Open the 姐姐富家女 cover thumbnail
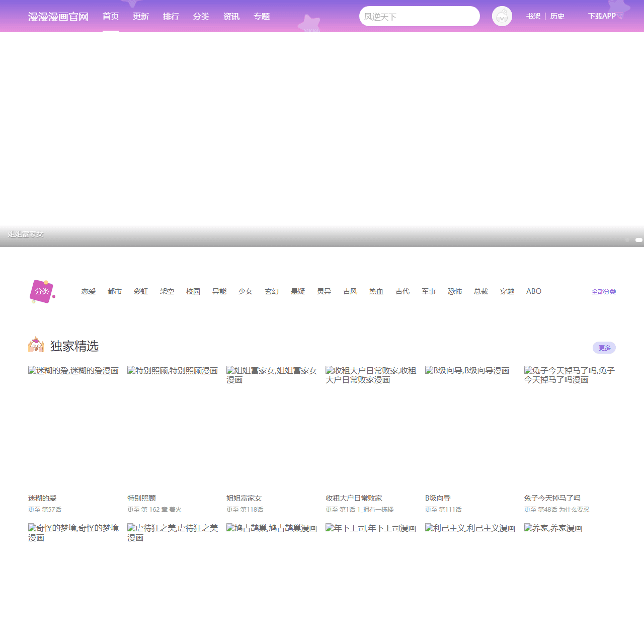The height and width of the screenshot is (644, 644). pyautogui.click(x=272, y=427)
